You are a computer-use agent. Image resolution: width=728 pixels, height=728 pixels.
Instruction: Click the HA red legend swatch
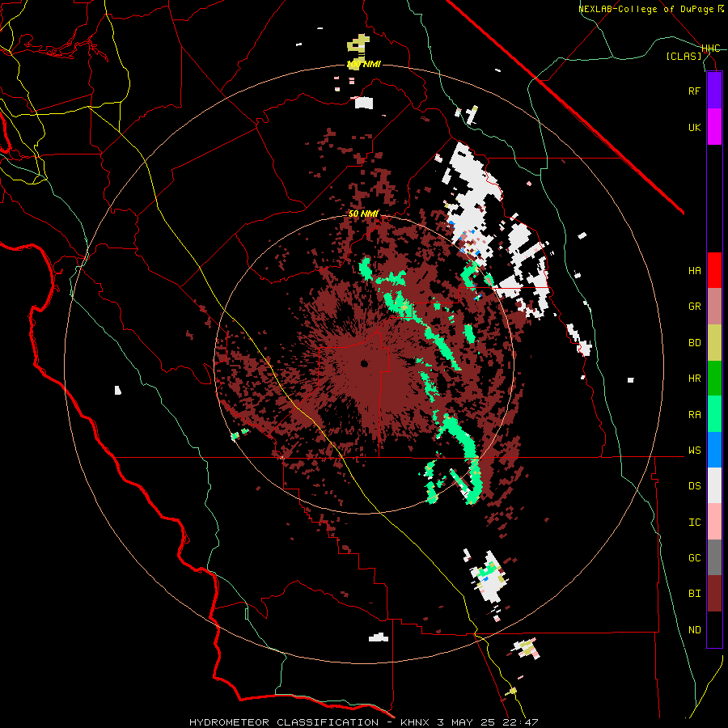pos(714,270)
